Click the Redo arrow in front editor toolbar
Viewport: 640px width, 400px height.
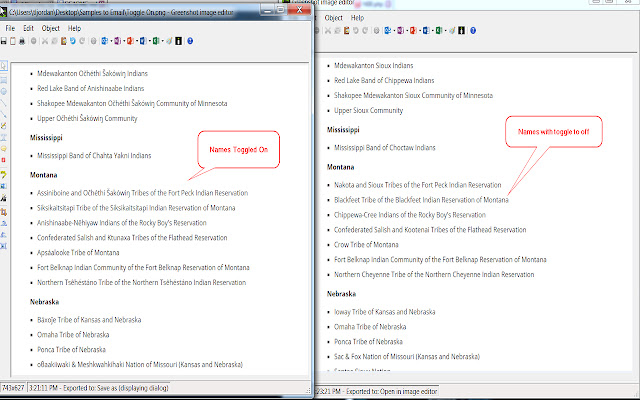click(82, 41)
